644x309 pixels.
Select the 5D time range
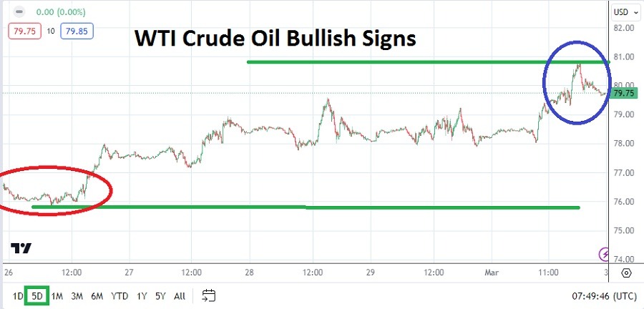pos(37,295)
